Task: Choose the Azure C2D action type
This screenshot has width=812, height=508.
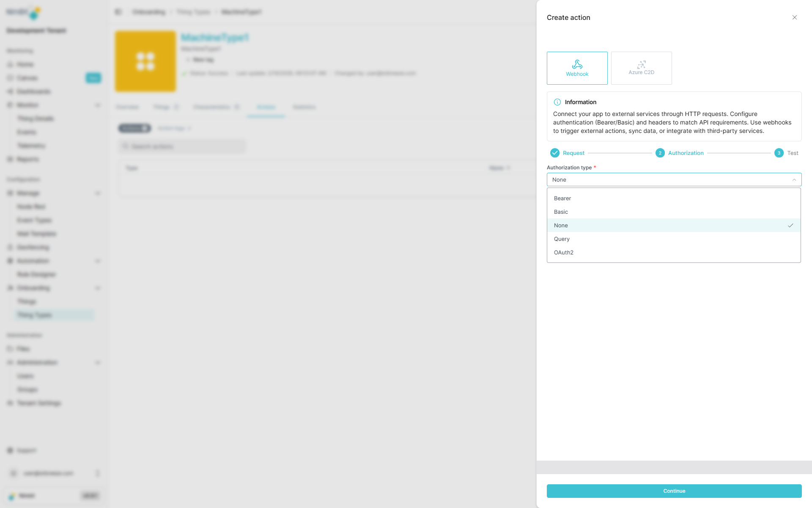Action: tap(641, 68)
